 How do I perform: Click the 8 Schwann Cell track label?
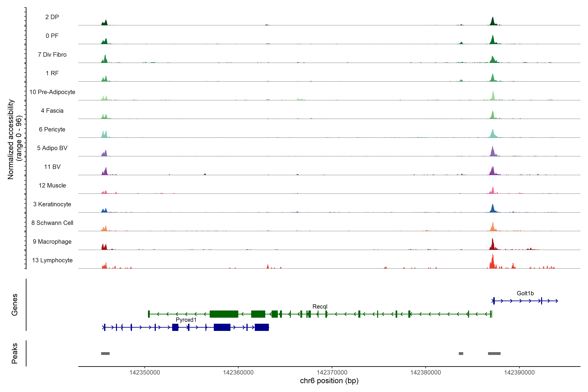[52, 223]
